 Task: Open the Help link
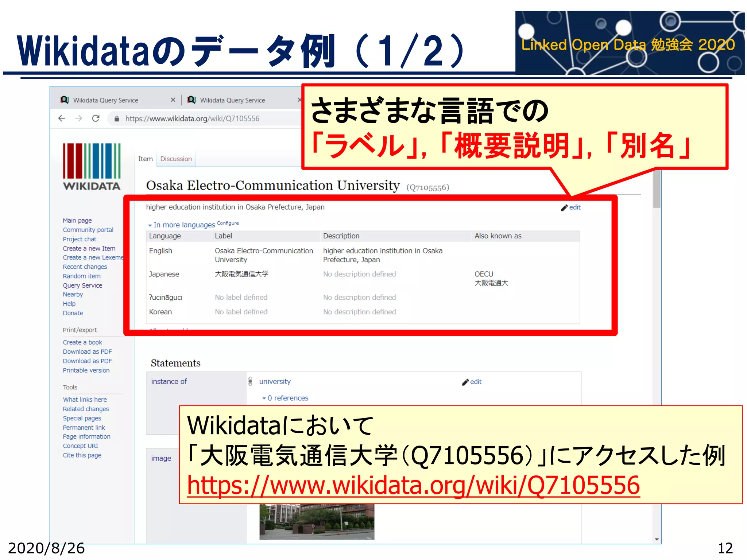[69, 304]
